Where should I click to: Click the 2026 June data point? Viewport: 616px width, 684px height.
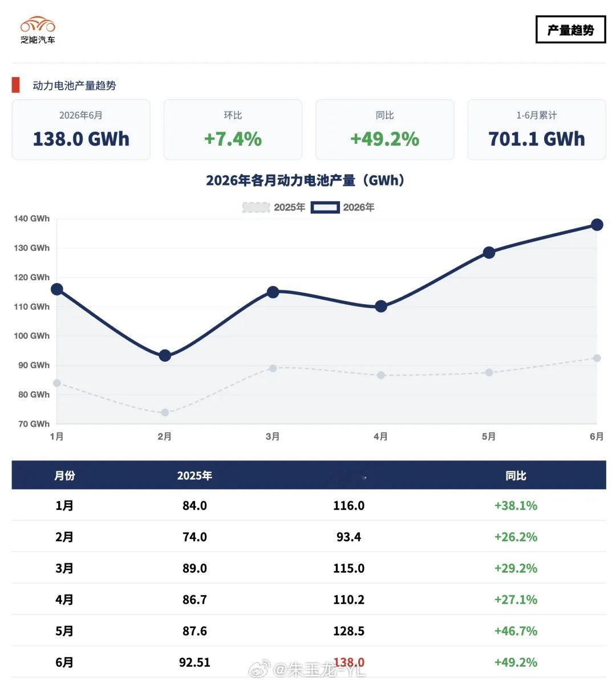[x=597, y=225]
